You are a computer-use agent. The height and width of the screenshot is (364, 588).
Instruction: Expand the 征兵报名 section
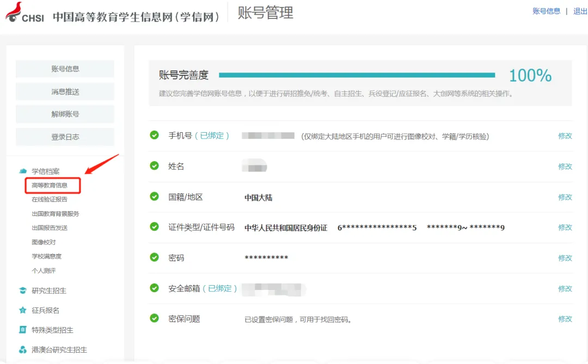click(46, 310)
